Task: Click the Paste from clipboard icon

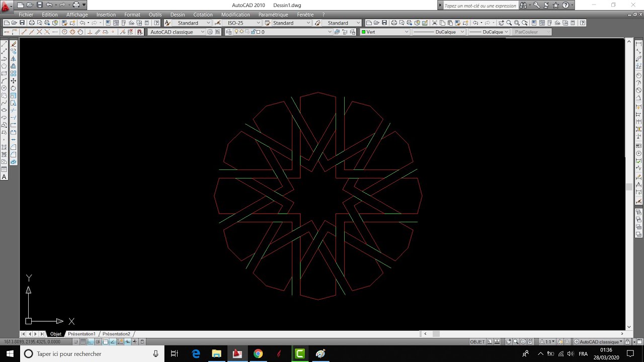Action: [x=450, y=23]
